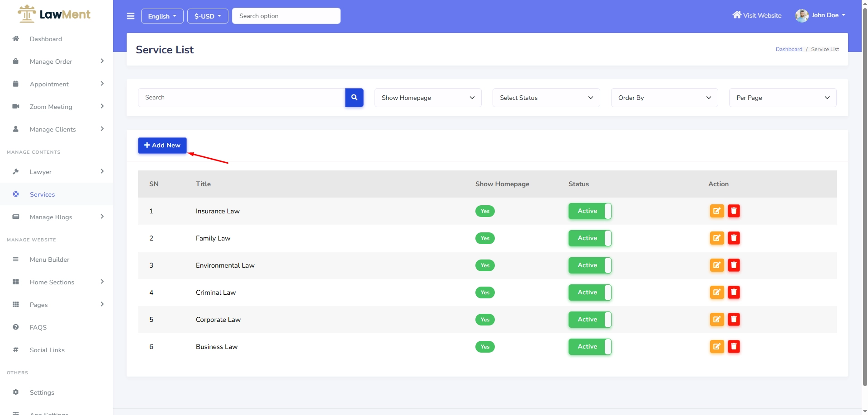Click the Add New button
This screenshot has width=868, height=415.
click(x=162, y=145)
